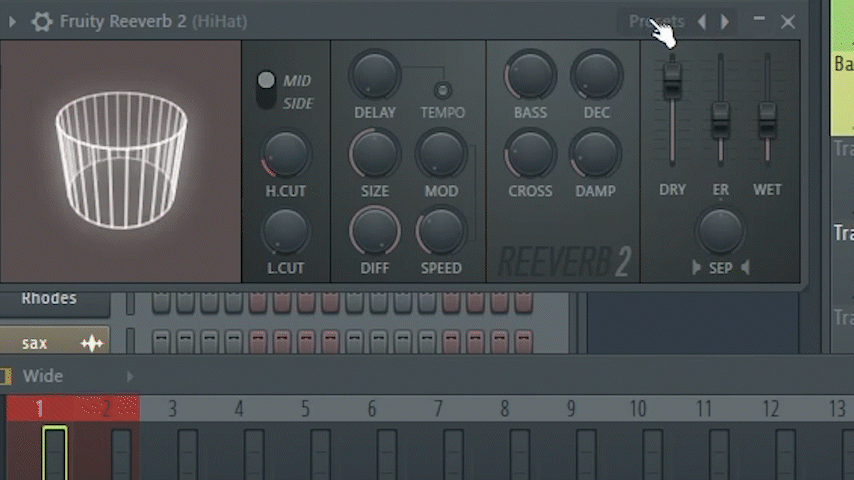The height and width of the screenshot is (480, 854).
Task: Click the DIFF knob
Action: coord(375,232)
